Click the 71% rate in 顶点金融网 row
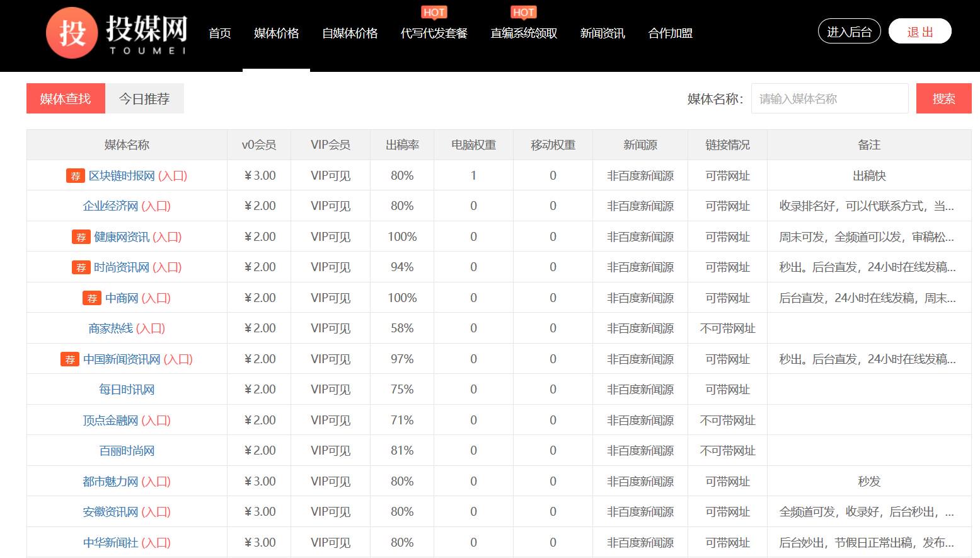980x558 pixels. point(402,421)
